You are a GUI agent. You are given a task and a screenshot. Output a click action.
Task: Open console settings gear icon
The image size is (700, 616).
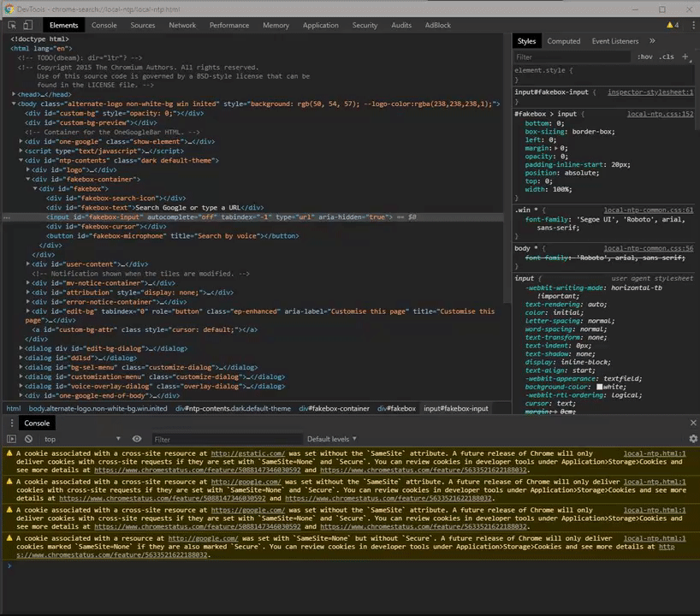(692, 439)
